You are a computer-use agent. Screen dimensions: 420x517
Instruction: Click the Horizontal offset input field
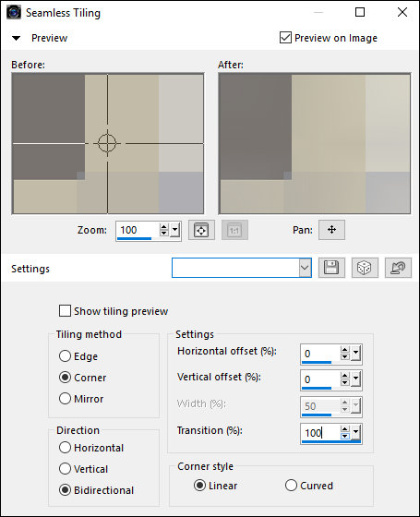[319, 354]
